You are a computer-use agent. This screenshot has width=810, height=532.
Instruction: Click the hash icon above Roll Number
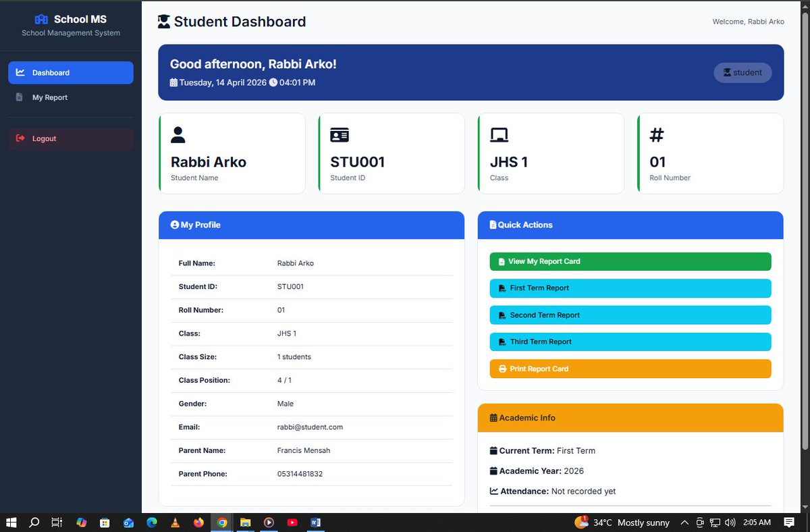click(657, 135)
